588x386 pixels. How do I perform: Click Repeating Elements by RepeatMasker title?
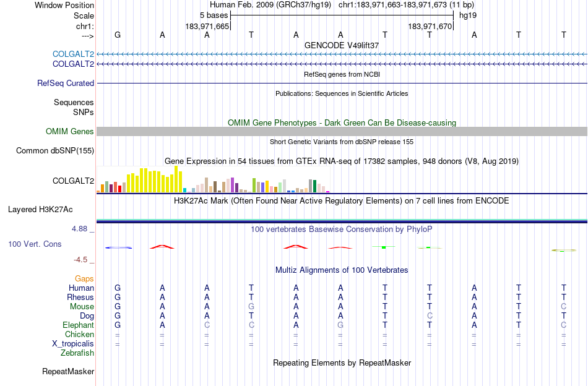(342, 362)
